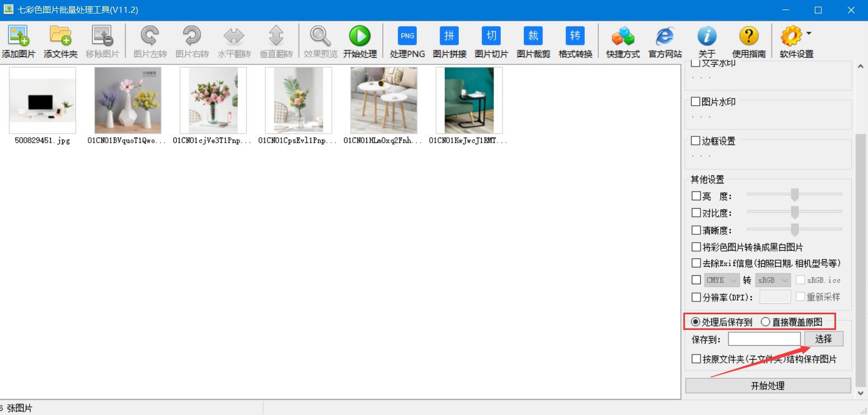Open the 图片裁剪 (image crop) tool
868x415 pixels.
click(533, 37)
